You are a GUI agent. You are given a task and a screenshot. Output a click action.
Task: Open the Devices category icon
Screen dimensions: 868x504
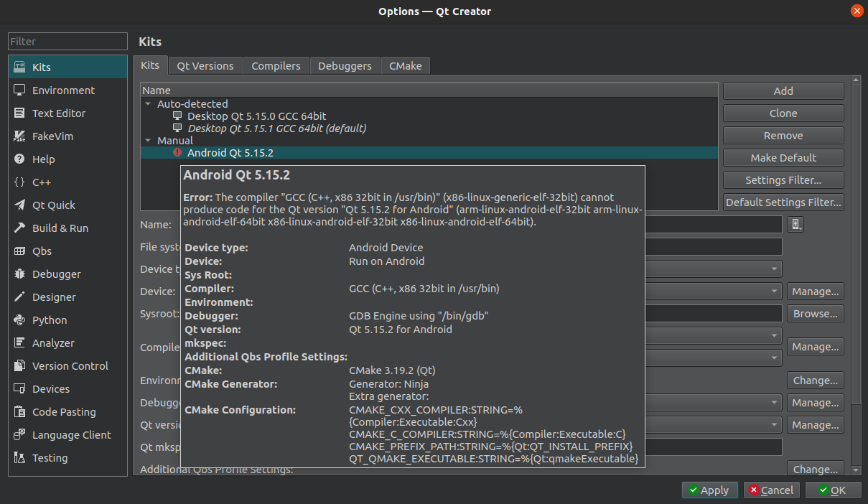(x=20, y=388)
